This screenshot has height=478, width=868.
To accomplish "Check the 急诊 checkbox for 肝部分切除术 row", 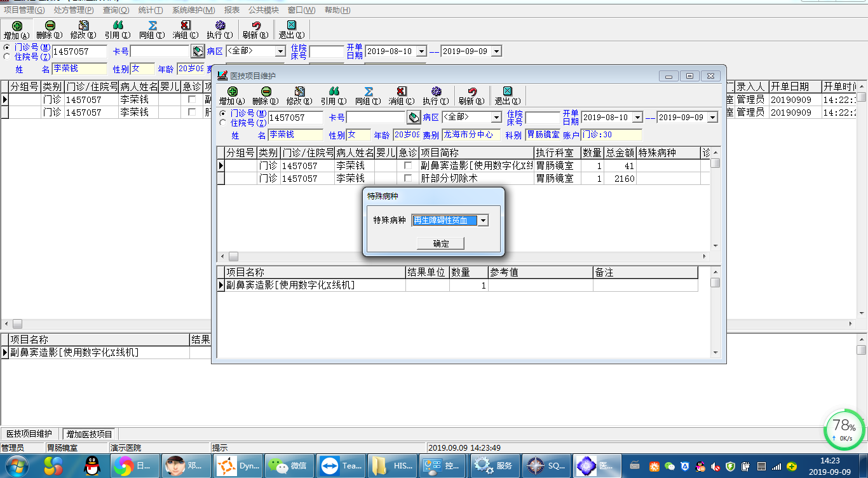I will click(x=408, y=179).
